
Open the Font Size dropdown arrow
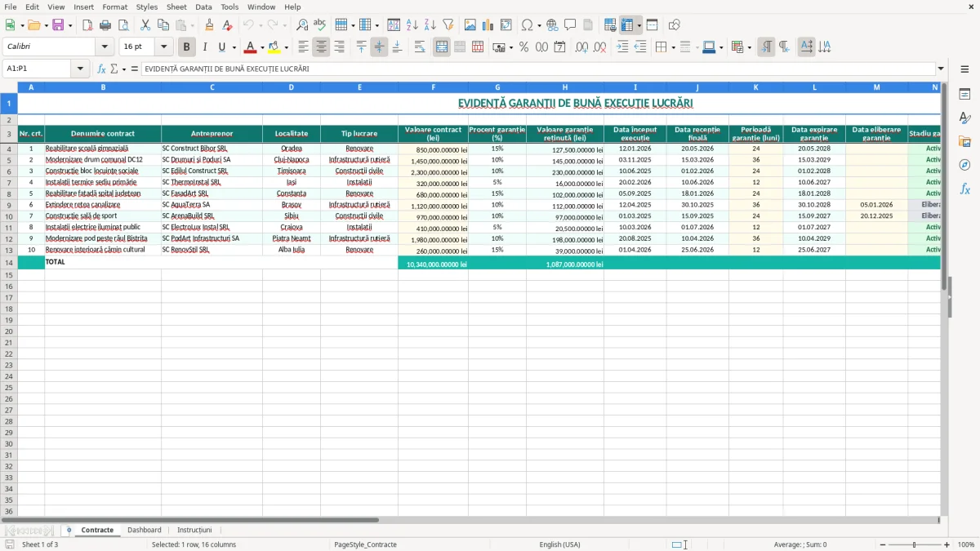tap(163, 47)
